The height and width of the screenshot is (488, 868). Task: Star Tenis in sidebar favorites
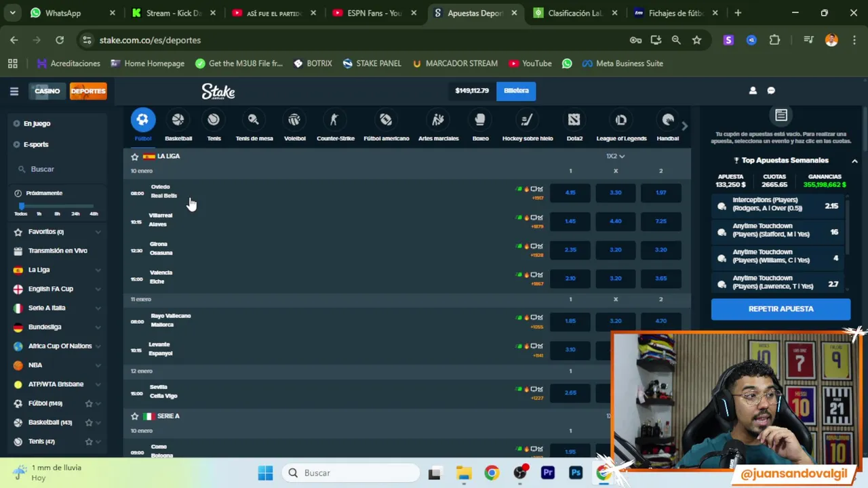pyautogui.click(x=89, y=441)
